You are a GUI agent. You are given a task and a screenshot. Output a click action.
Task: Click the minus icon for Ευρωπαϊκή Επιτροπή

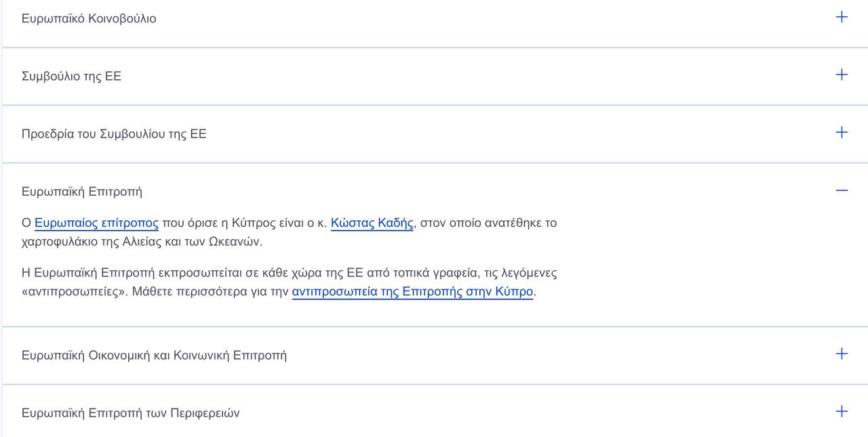pos(842,190)
